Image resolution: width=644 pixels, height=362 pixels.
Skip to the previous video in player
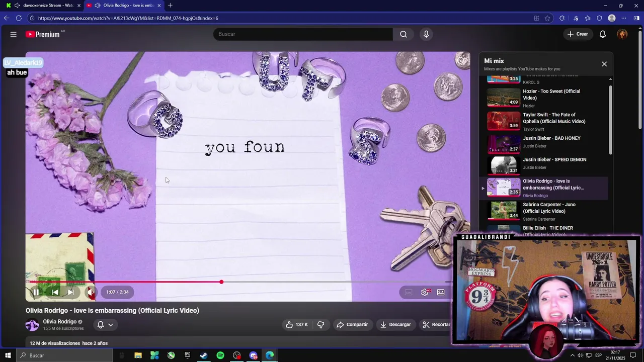coord(55,292)
